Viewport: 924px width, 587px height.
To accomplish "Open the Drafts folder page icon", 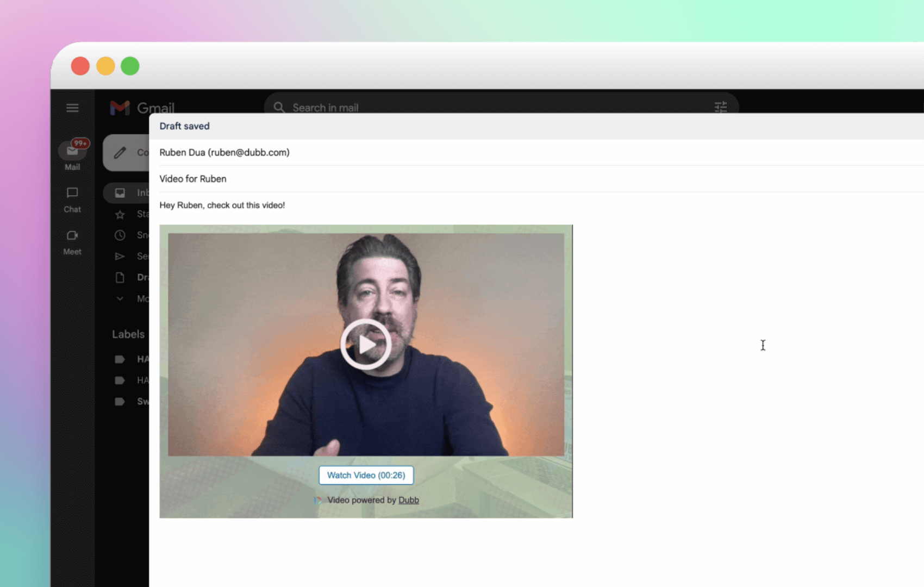I will [x=120, y=278].
